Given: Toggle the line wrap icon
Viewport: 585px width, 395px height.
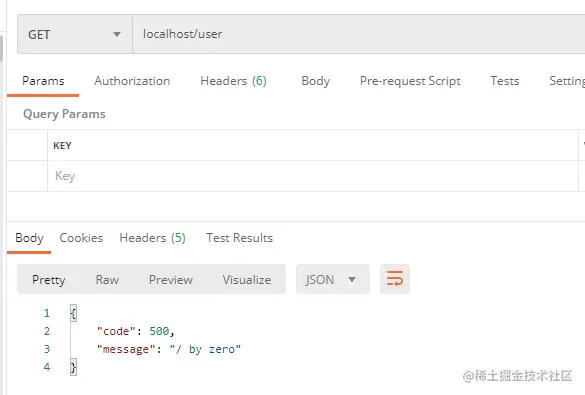Looking at the screenshot, I should (395, 279).
